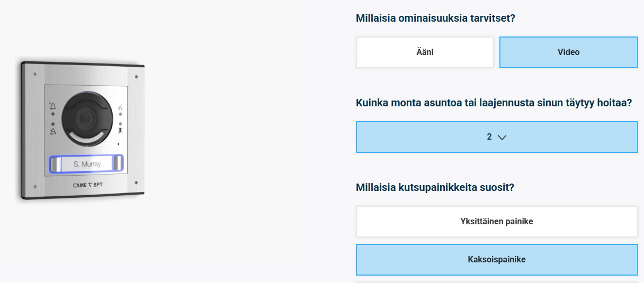Select the Video option
The image size is (644, 283).
(x=568, y=52)
